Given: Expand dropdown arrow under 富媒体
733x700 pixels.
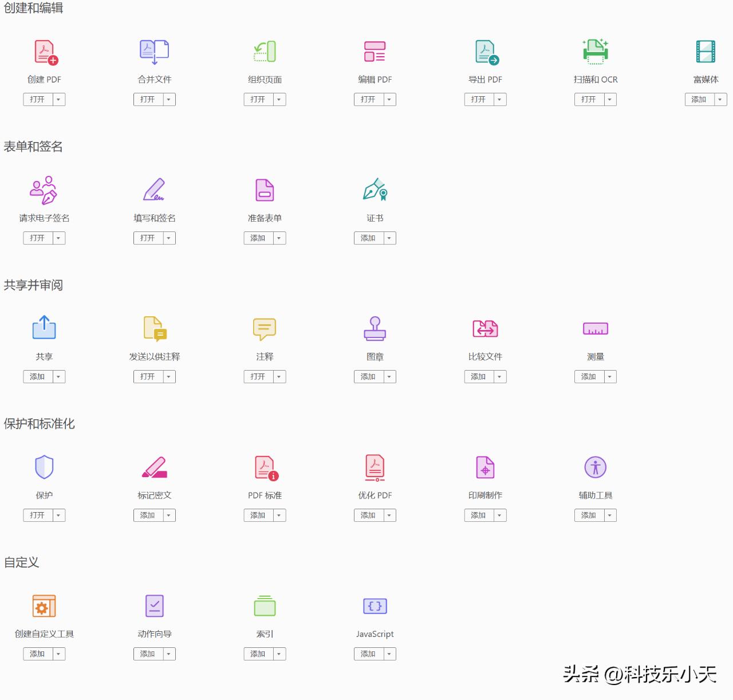Looking at the screenshot, I should point(720,100).
